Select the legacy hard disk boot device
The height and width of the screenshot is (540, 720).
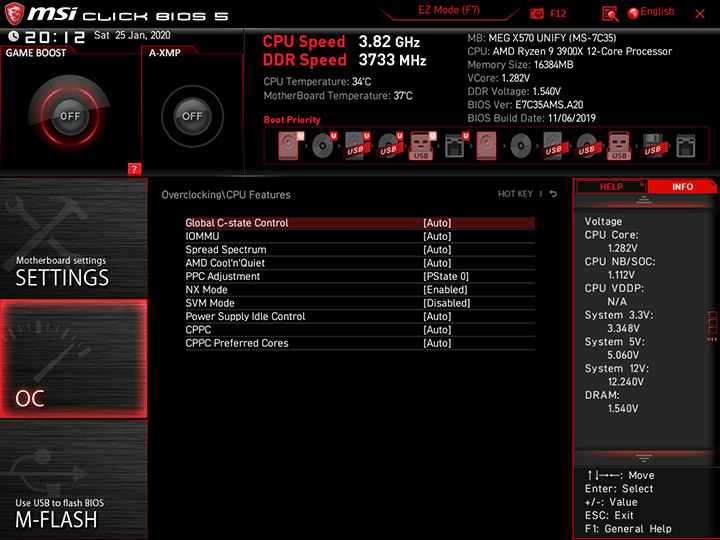[x=486, y=146]
